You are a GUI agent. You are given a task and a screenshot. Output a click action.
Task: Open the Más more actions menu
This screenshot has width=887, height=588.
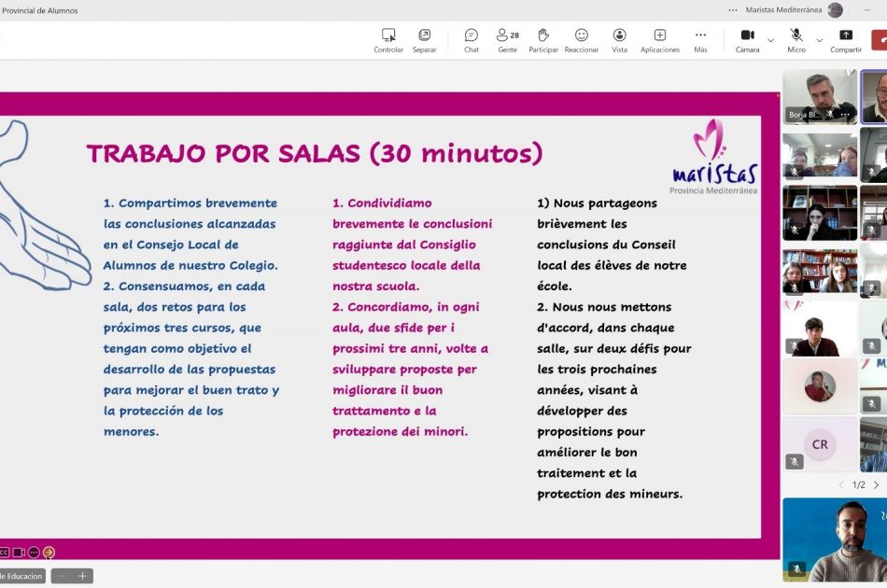click(x=700, y=39)
